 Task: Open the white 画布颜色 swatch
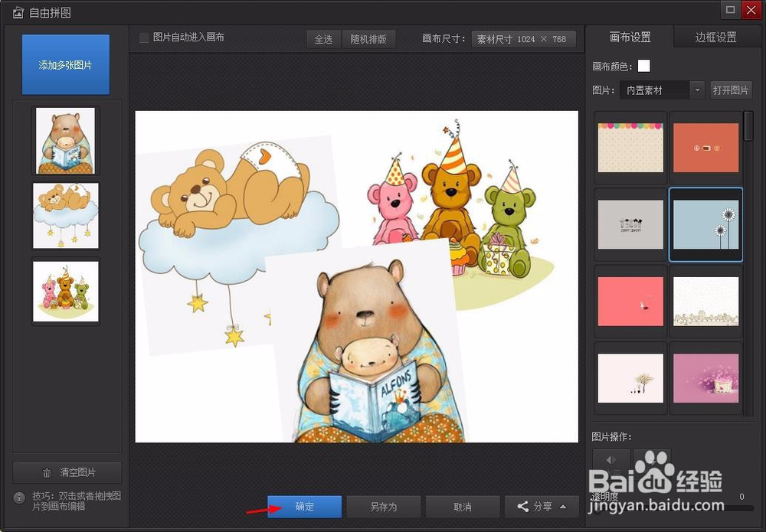pyautogui.click(x=644, y=66)
